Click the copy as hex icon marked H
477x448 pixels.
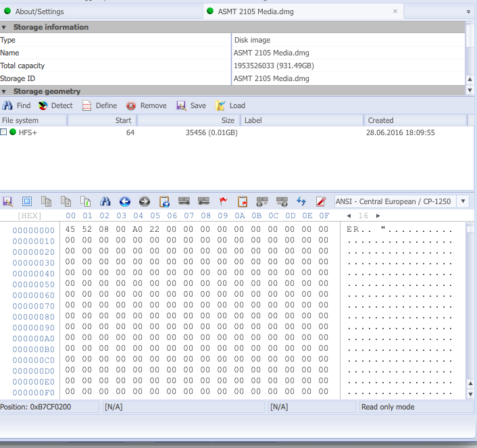(x=66, y=201)
